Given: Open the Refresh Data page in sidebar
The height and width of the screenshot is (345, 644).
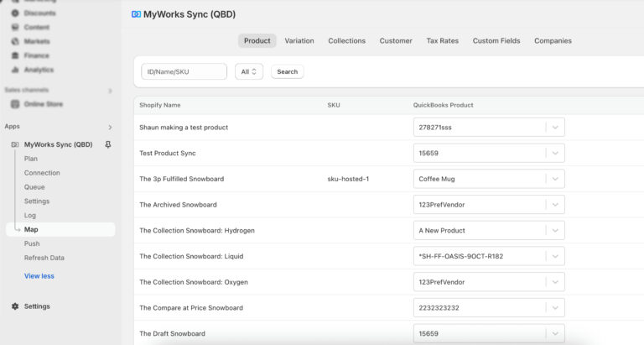Looking at the screenshot, I should tap(44, 258).
